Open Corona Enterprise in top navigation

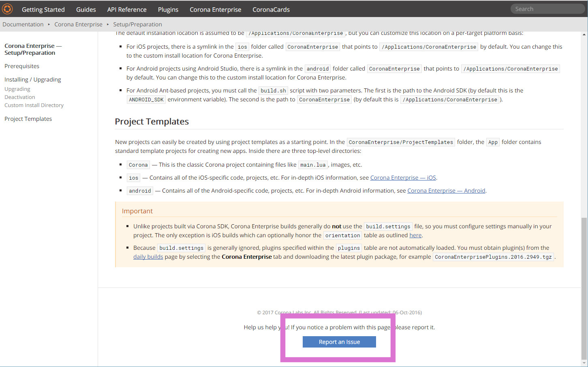pos(216,9)
